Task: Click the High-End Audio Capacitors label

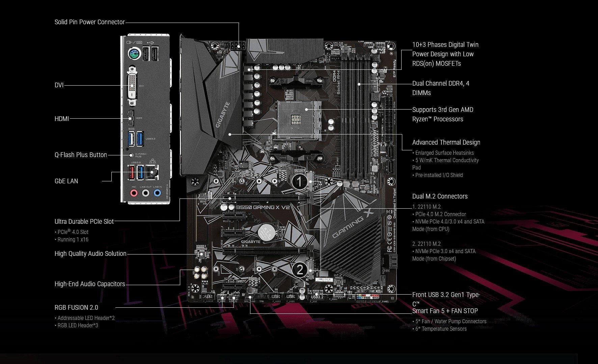Action: click(x=90, y=284)
